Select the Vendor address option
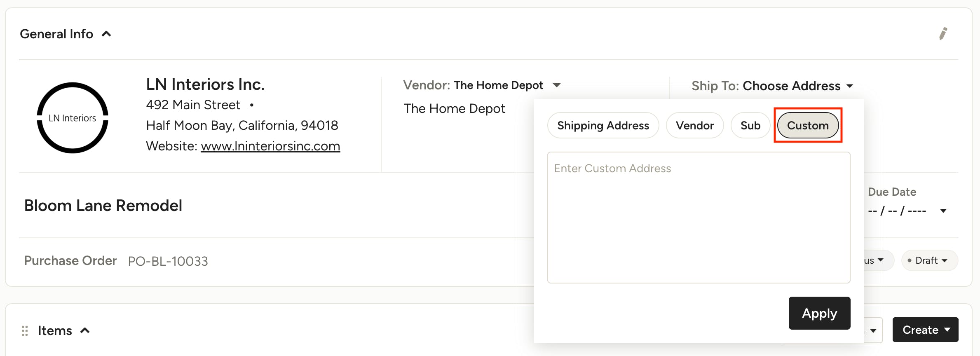This screenshot has width=980, height=356. click(695, 125)
